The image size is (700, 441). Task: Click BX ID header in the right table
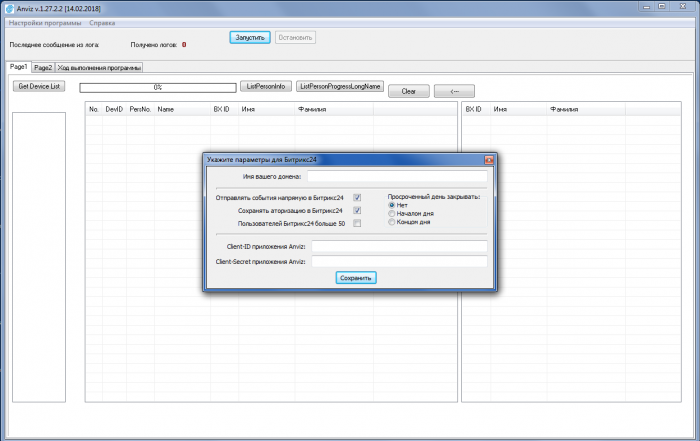click(476, 109)
